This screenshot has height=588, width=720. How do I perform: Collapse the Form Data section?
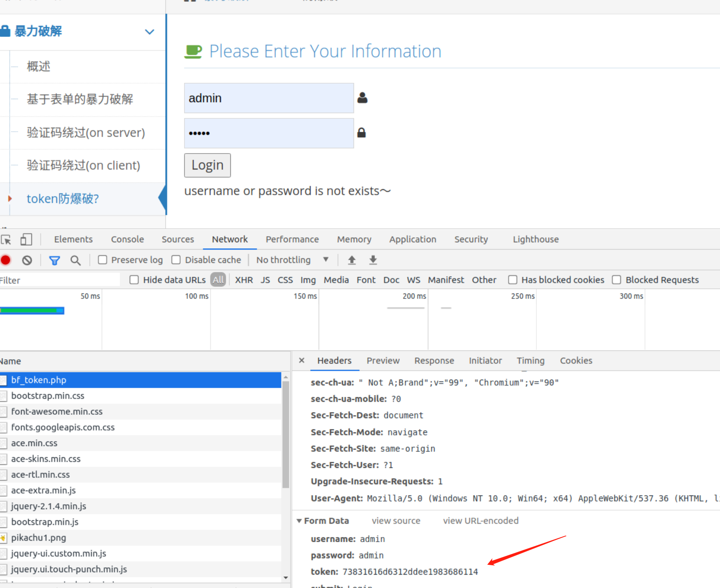[299, 521]
